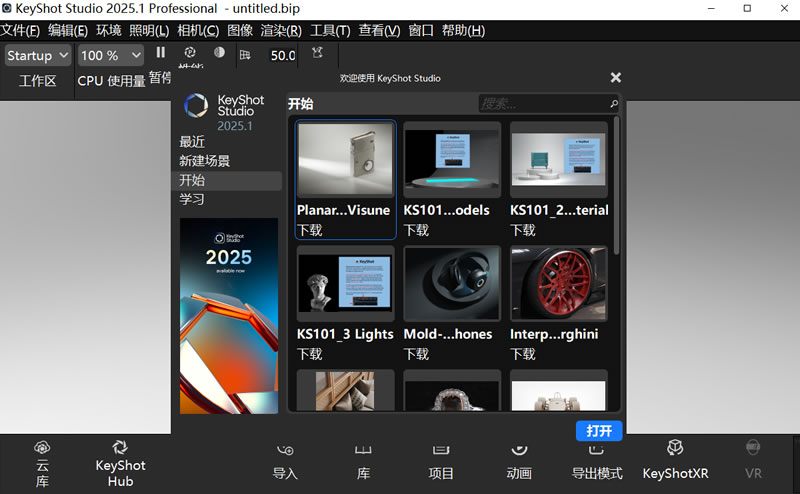Screen dimensions: 800x494
Task: Pause the real-time render
Action: [x=160, y=53]
